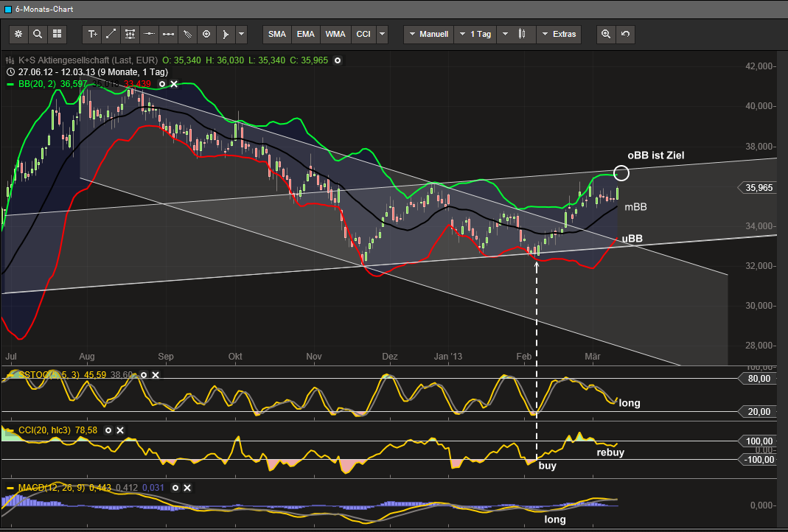The height and width of the screenshot is (532, 788).
Task: Click the 35,965 current price label
Action: [x=759, y=188]
